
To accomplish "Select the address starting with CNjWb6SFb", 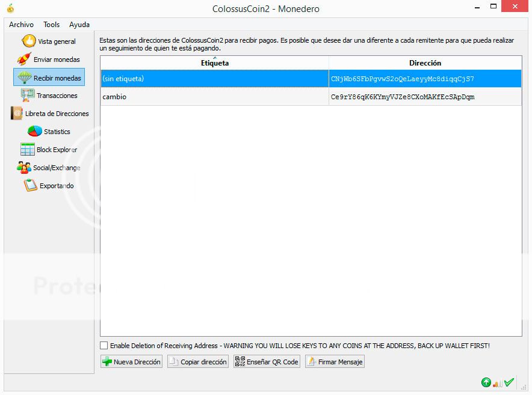I will pyautogui.click(x=425, y=79).
